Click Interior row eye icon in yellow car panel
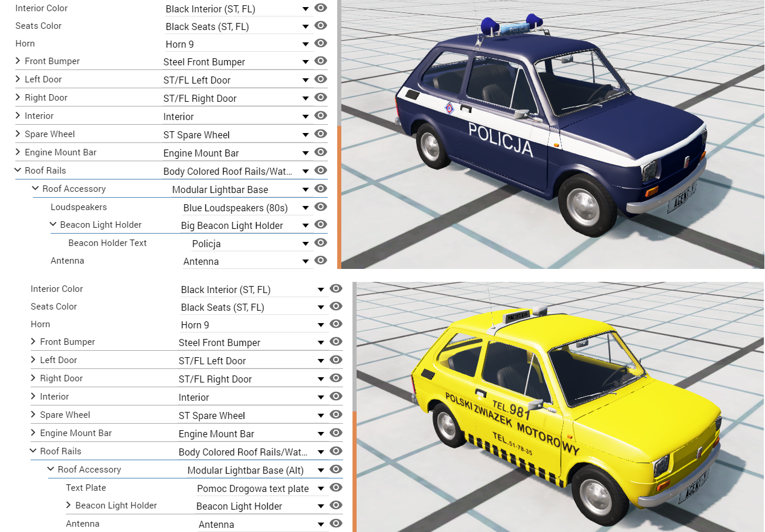765x532 pixels. (336, 397)
